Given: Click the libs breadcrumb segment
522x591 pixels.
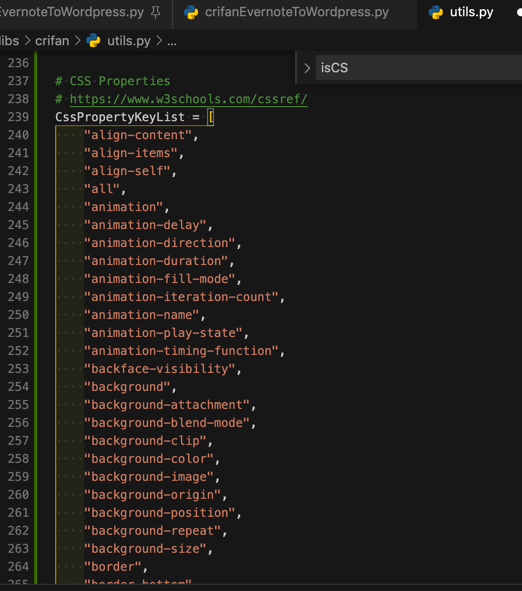Looking at the screenshot, I should (9, 41).
